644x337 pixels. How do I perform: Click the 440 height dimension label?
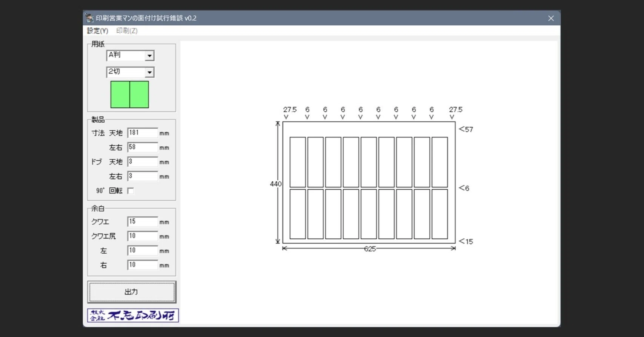276,184
